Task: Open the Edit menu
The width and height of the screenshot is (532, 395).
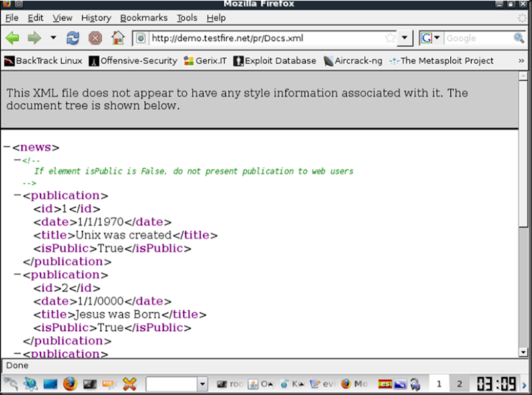Action: click(35, 18)
